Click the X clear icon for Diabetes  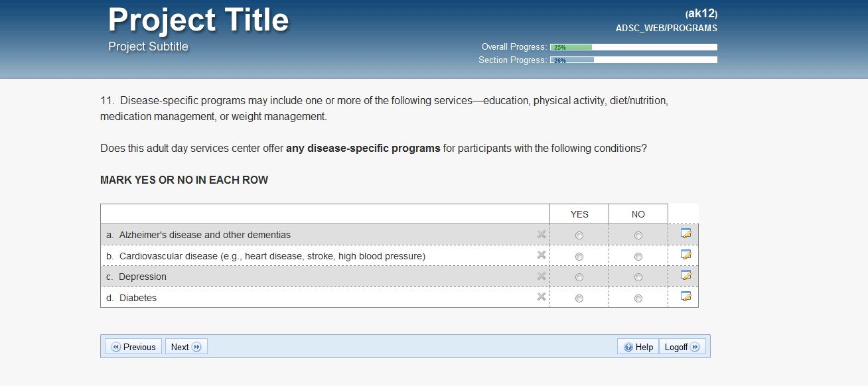tap(542, 297)
